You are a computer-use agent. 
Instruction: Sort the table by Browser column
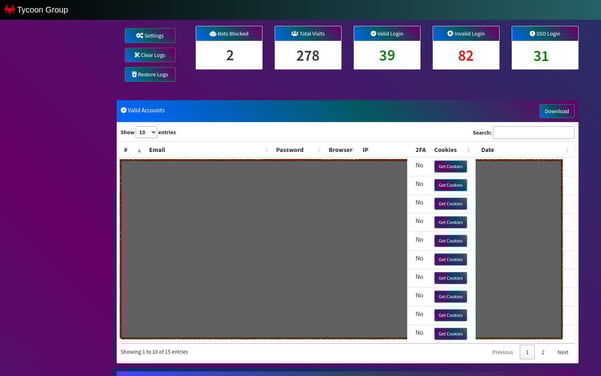340,150
